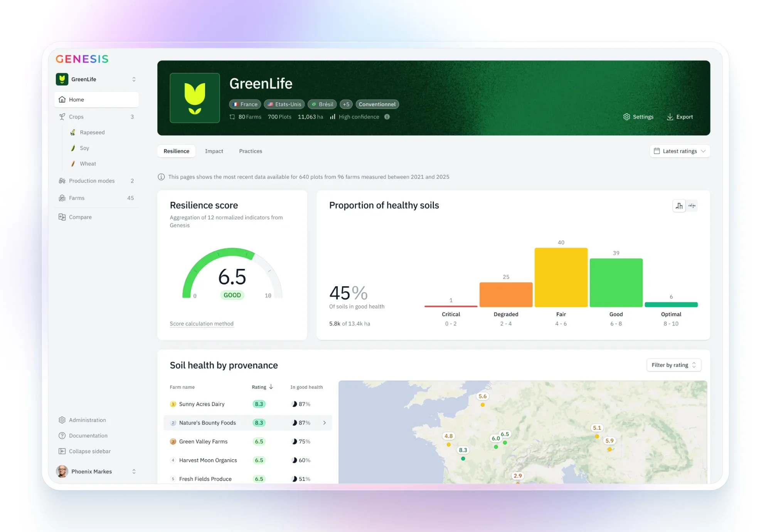Viewport: 771px width, 532px height.
Task: Open Settings in header banner
Action: 638,117
